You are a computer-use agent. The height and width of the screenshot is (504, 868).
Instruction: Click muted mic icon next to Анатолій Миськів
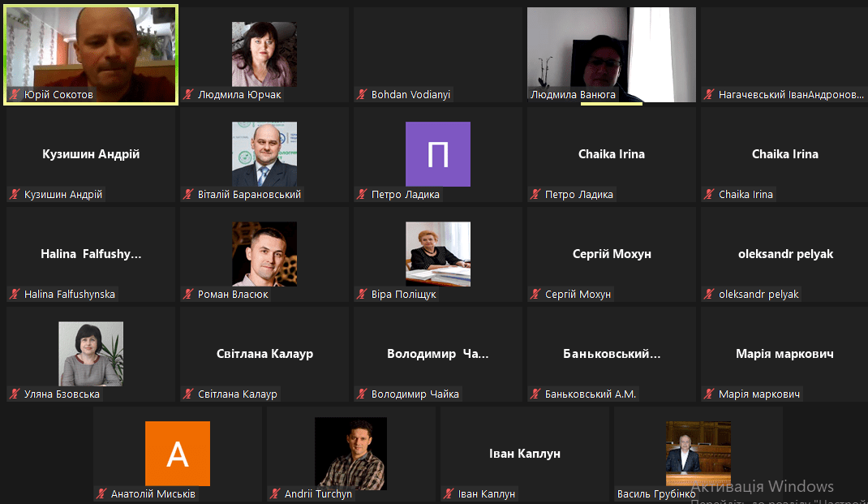click(x=101, y=494)
